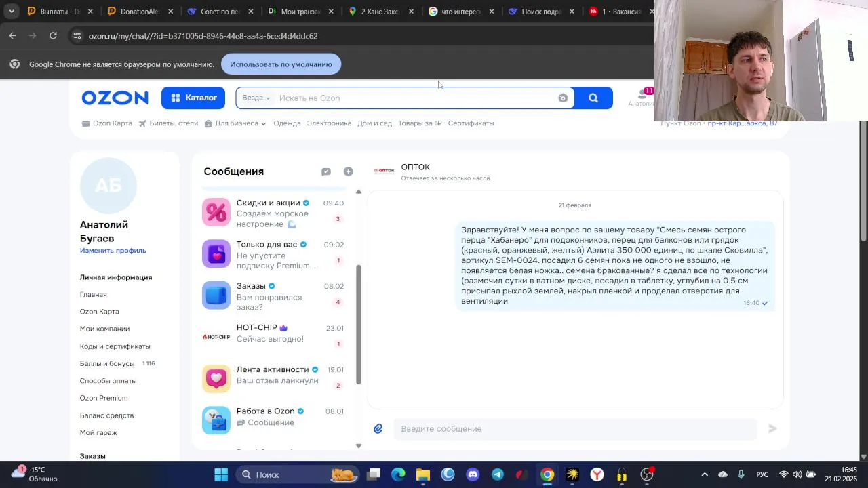
Task: Open Дом и сад category link
Action: coord(374,123)
